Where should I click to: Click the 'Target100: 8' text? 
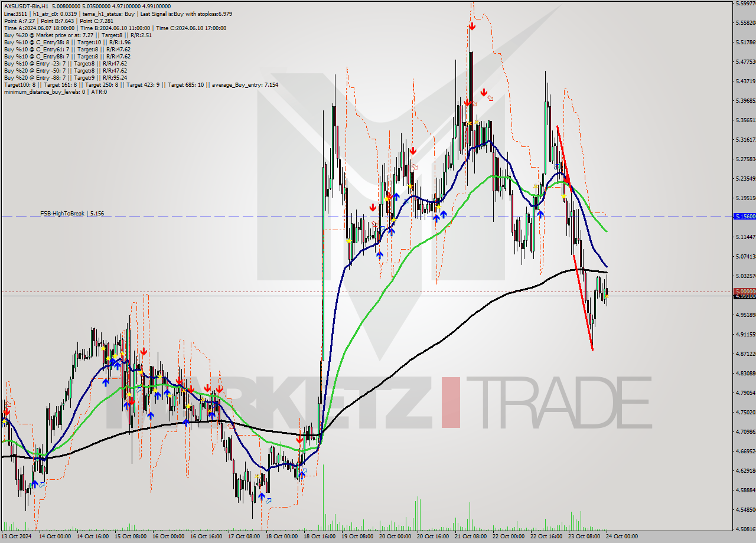click(19, 85)
